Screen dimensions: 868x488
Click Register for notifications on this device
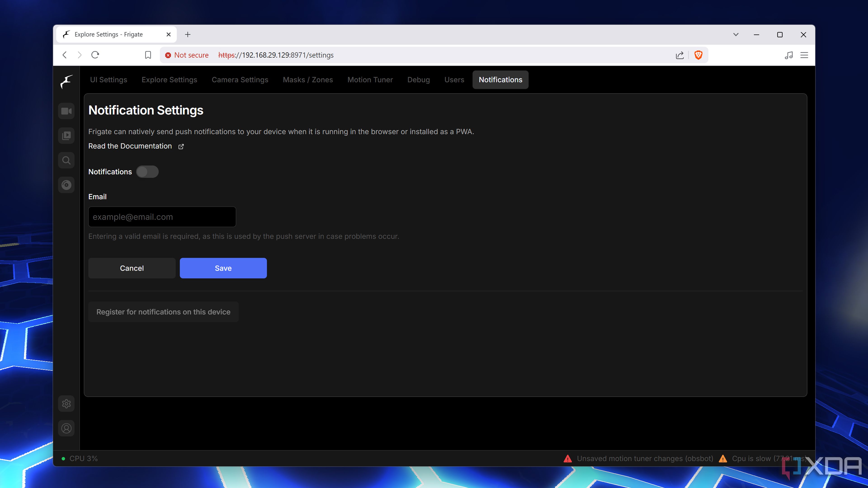tap(163, 312)
